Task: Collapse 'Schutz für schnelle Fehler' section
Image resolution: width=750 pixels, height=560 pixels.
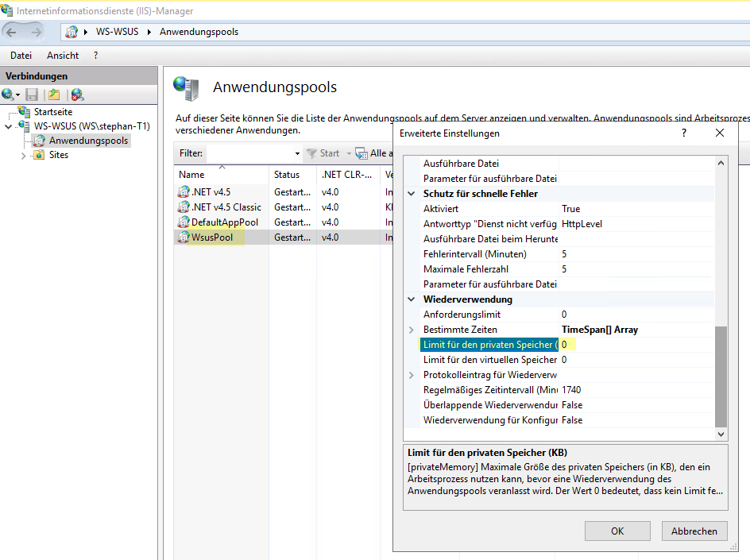Action: coord(412,194)
